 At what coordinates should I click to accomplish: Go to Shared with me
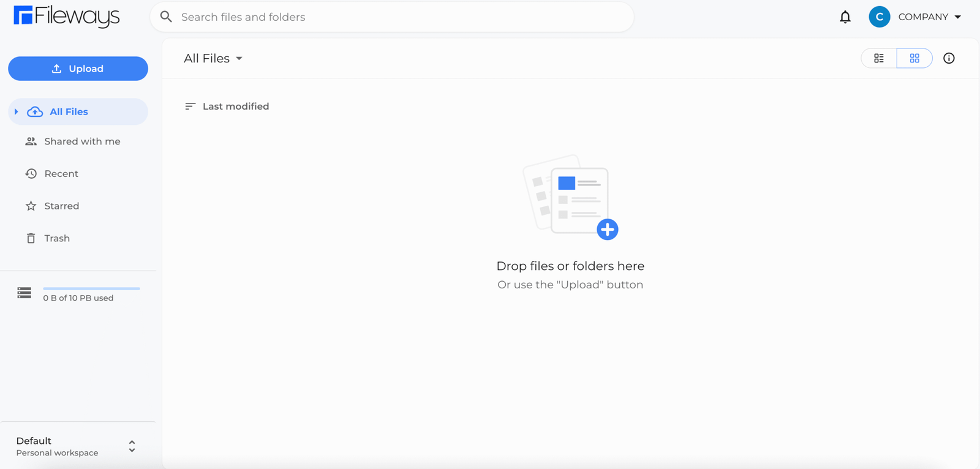tap(82, 141)
